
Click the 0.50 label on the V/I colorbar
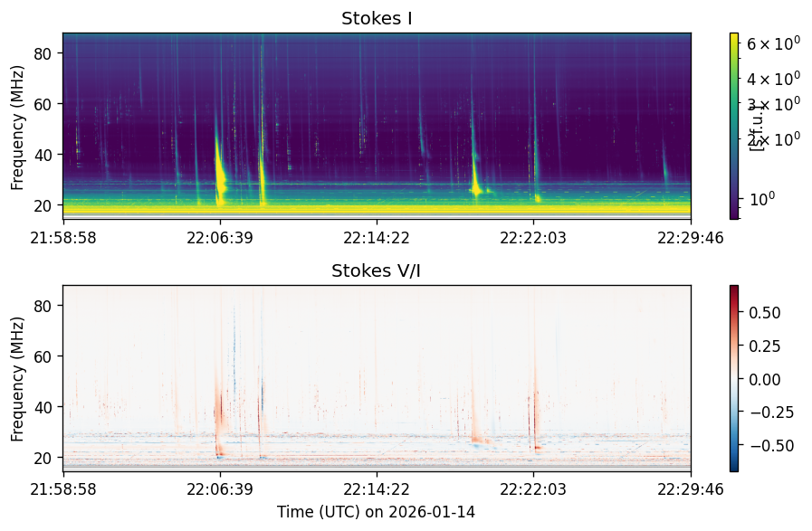[x=764, y=313]
